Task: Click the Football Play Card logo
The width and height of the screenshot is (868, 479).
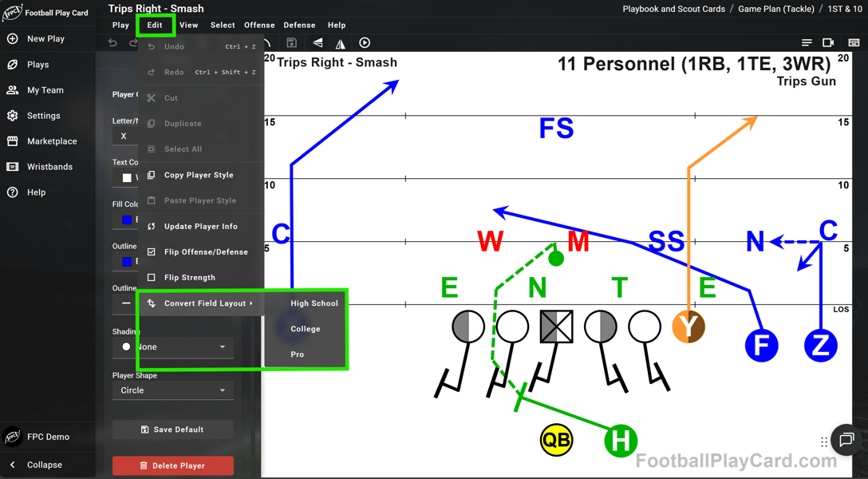Action: [12, 12]
